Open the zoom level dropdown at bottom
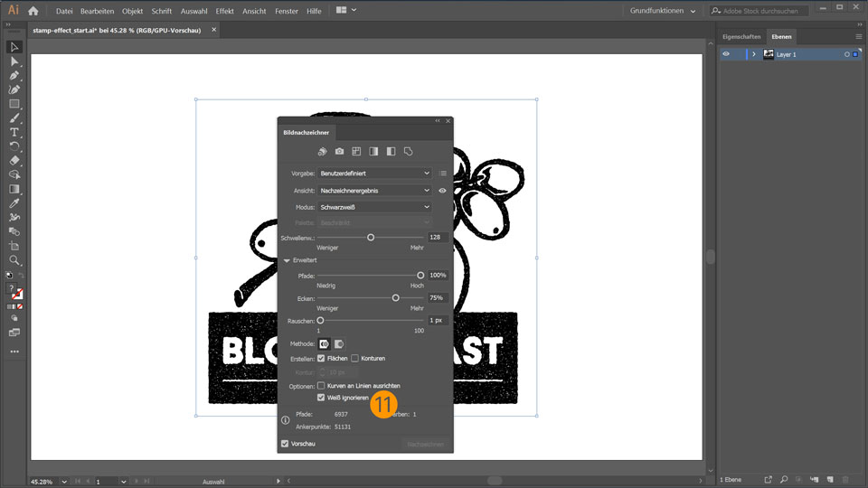The height and width of the screenshot is (488, 868). pyautogui.click(x=64, y=482)
